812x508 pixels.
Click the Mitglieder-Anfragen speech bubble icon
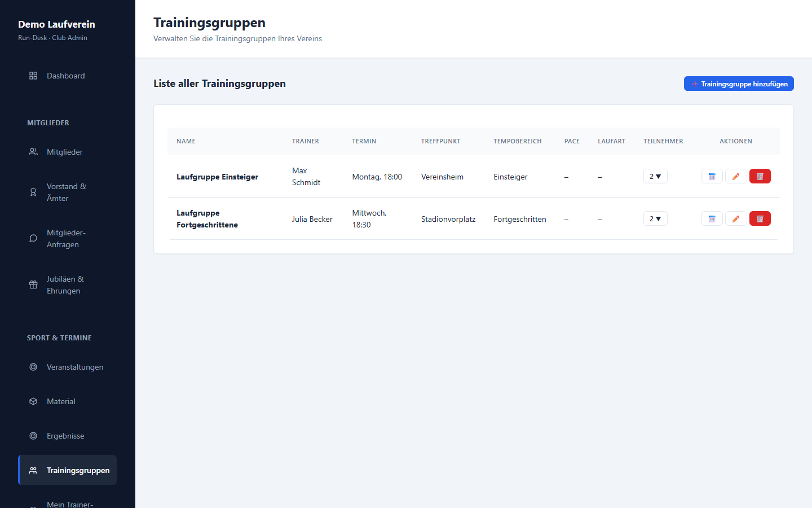point(33,239)
